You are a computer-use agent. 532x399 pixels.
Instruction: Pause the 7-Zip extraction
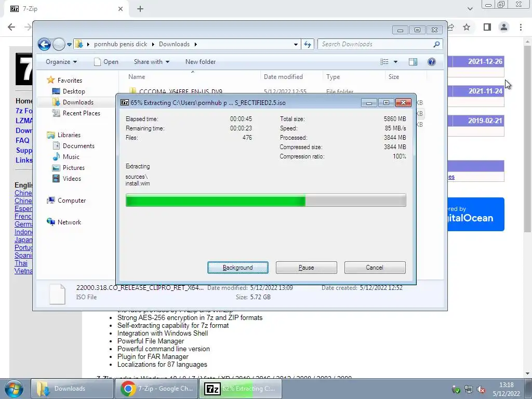coord(307,268)
